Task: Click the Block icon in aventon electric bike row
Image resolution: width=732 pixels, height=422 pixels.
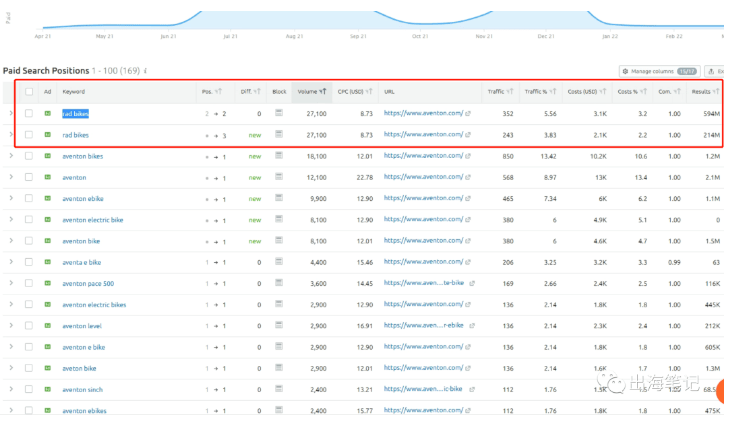Action: point(279,219)
